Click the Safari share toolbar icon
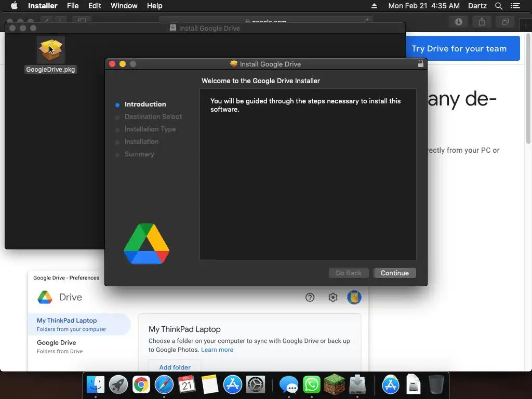The width and height of the screenshot is (532, 399). click(x=482, y=22)
